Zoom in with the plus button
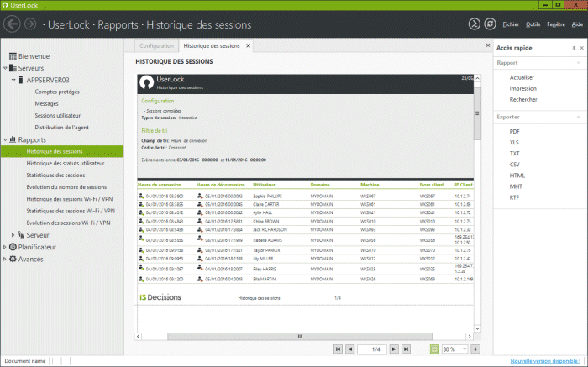This screenshot has width=588, height=367. coord(475,349)
